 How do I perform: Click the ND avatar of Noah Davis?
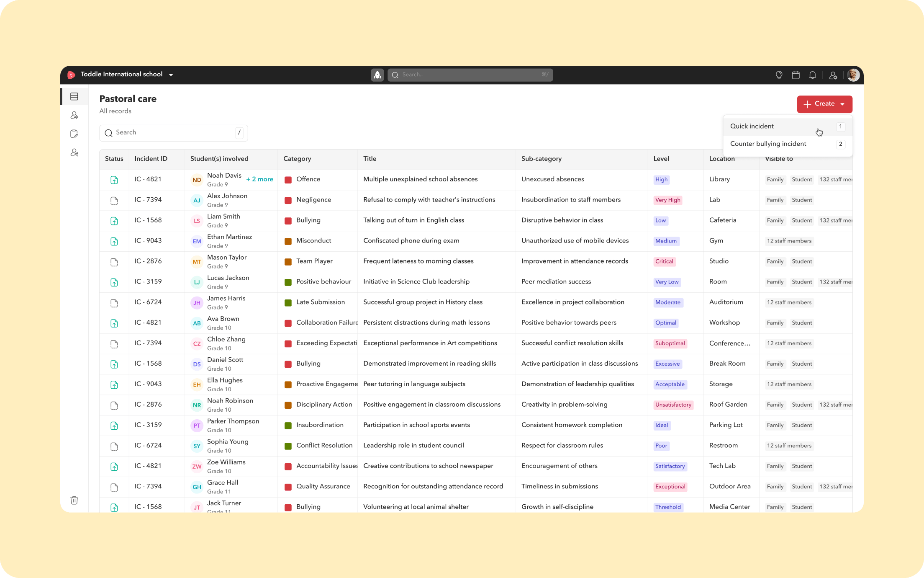click(x=197, y=180)
